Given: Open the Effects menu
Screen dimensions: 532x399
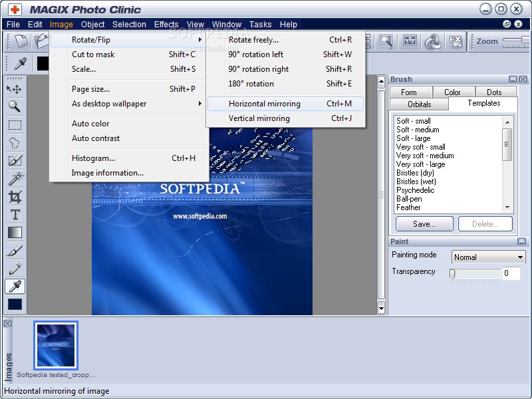Looking at the screenshot, I should tap(166, 25).
